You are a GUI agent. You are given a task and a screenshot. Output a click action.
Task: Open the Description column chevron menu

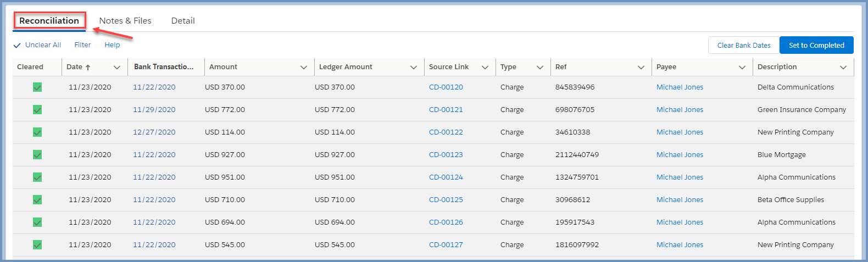[843, 67]
